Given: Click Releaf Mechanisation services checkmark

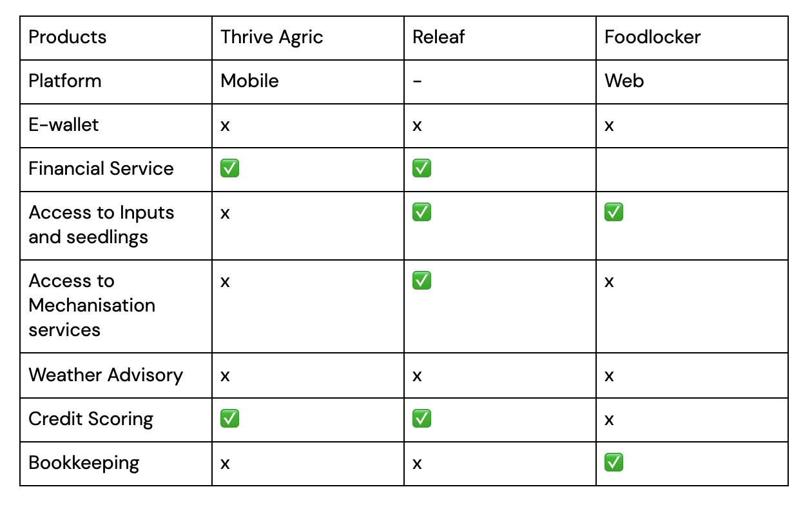Looking at the screenshot, I should point(421,281).
